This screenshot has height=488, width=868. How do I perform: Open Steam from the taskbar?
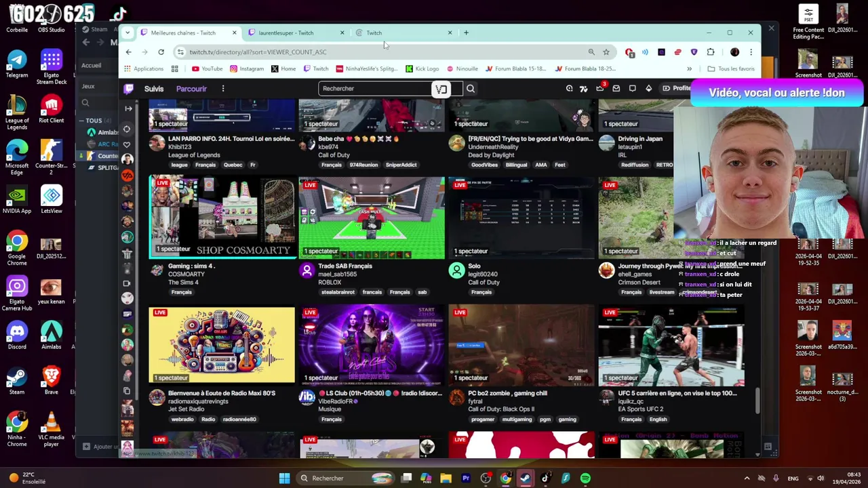tap(526, 479)
